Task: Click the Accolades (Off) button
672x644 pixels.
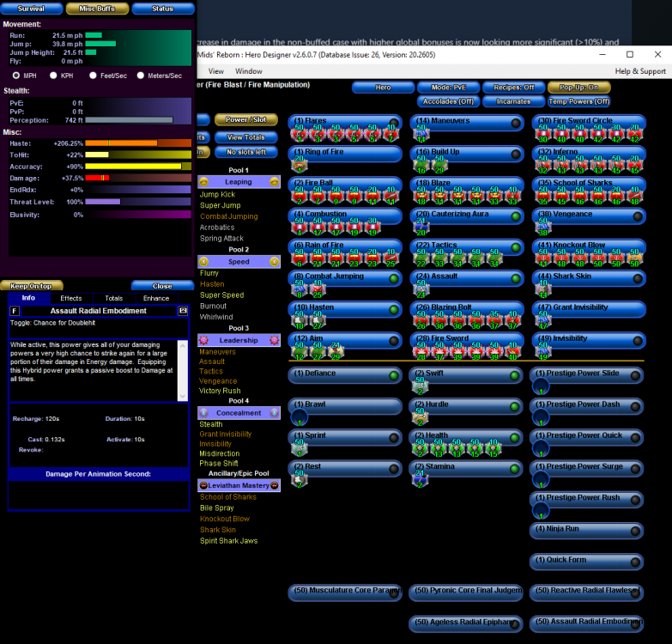Action: click(448, 101)
